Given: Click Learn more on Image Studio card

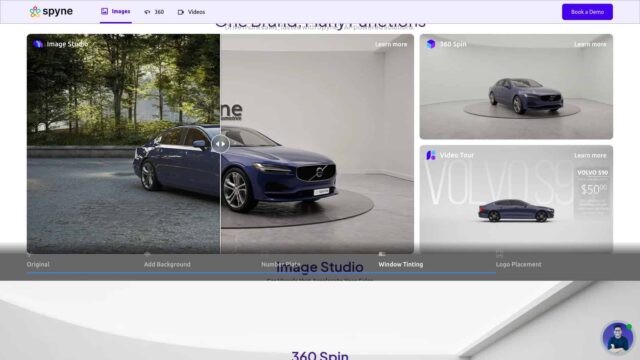Looking at the screenshot, I should (x=391, y=44).
